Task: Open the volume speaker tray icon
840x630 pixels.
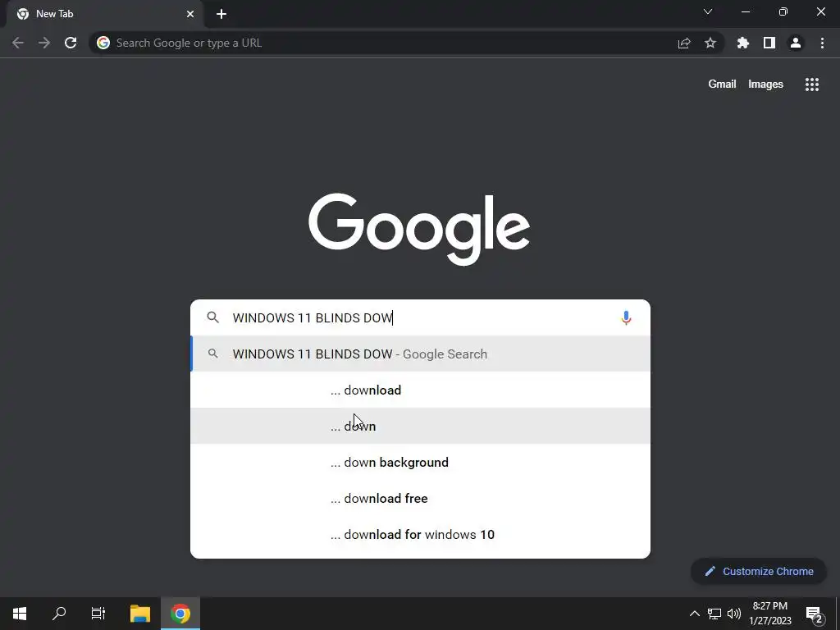Action: pos(734,614)
